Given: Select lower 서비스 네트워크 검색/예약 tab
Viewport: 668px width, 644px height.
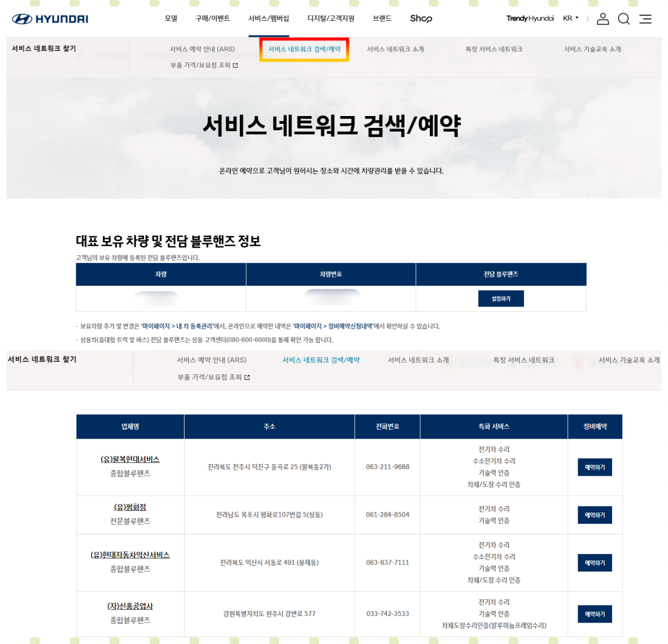Looking at the screenshot, I should click(321, 360).
